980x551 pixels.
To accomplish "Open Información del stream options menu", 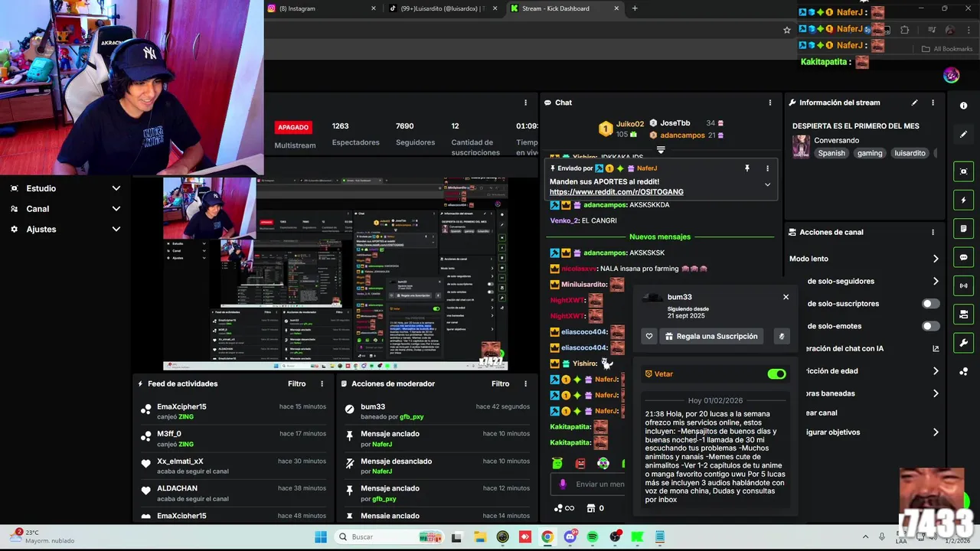I will 933,103.
